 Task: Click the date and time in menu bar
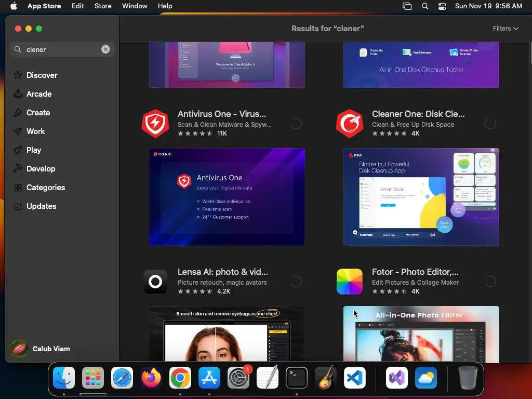pos(488,6)
